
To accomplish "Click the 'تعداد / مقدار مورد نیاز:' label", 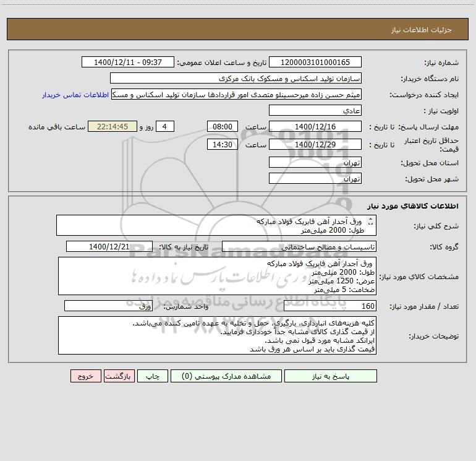I will tap(424, 306).
